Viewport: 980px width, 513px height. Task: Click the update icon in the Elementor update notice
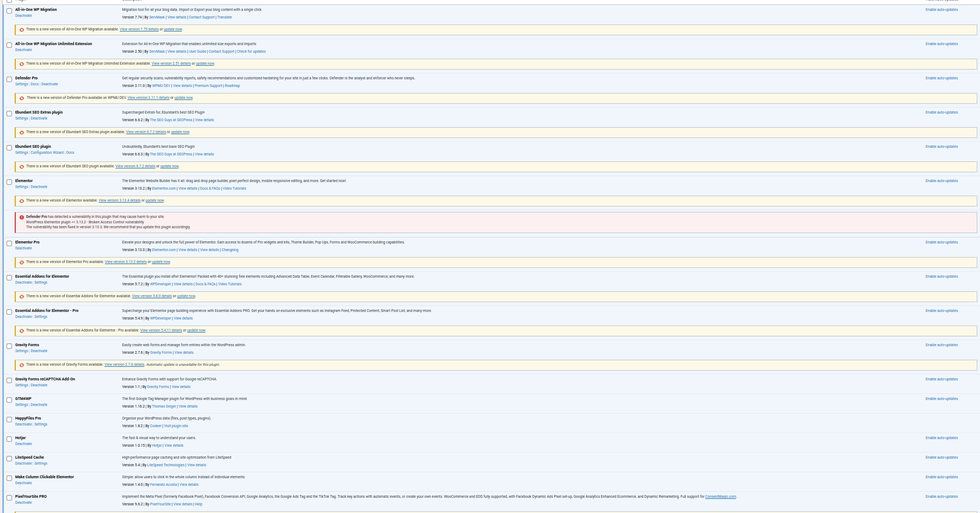click(22, 201)
